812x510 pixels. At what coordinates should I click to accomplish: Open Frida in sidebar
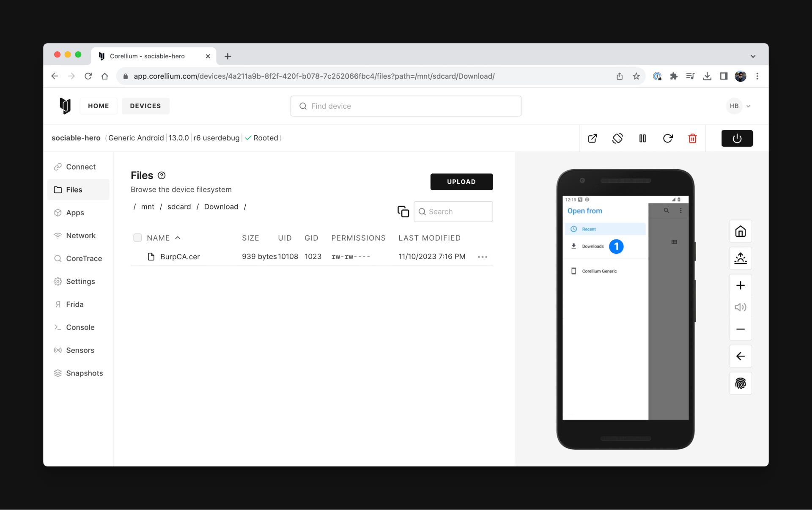pyautogui.click(x=79, y=304)
